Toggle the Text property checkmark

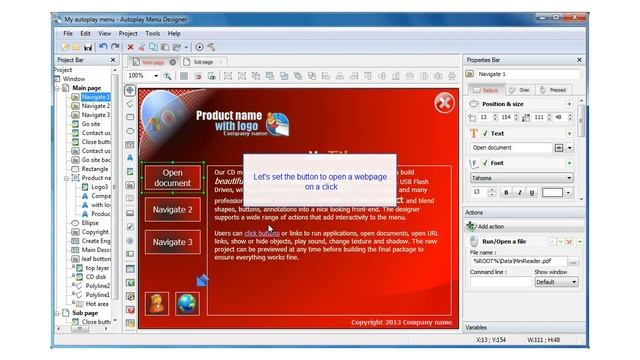tap(485, 133)
